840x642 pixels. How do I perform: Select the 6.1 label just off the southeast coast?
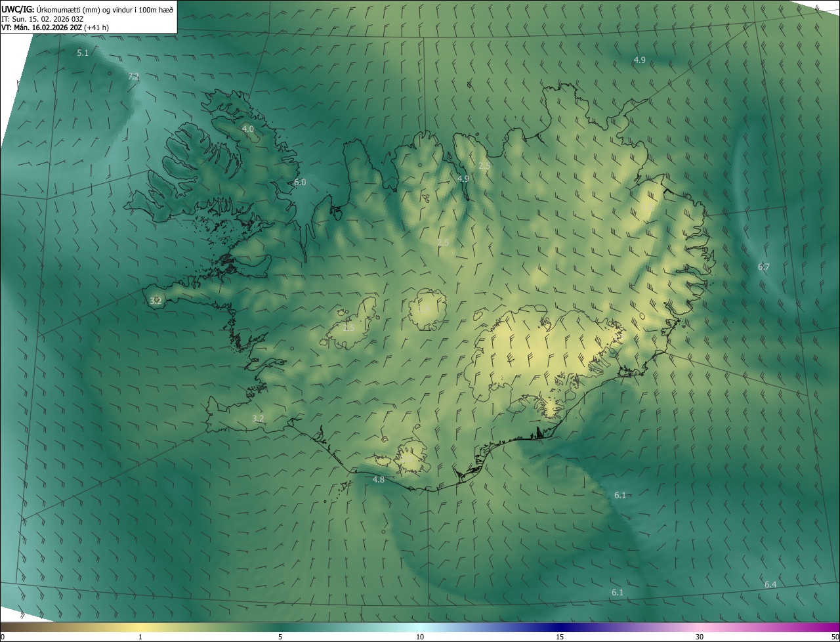(x=620, y=495)
